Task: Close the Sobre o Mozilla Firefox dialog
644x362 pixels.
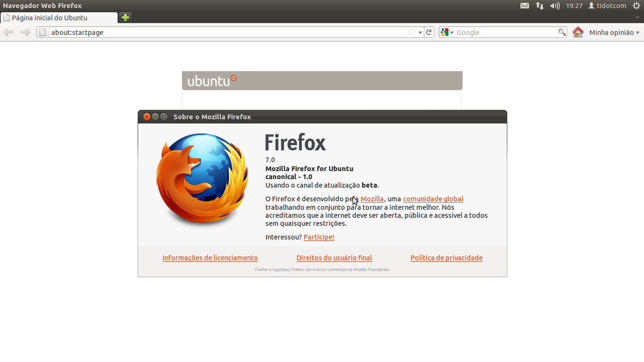Action: (x=147, y=117)
